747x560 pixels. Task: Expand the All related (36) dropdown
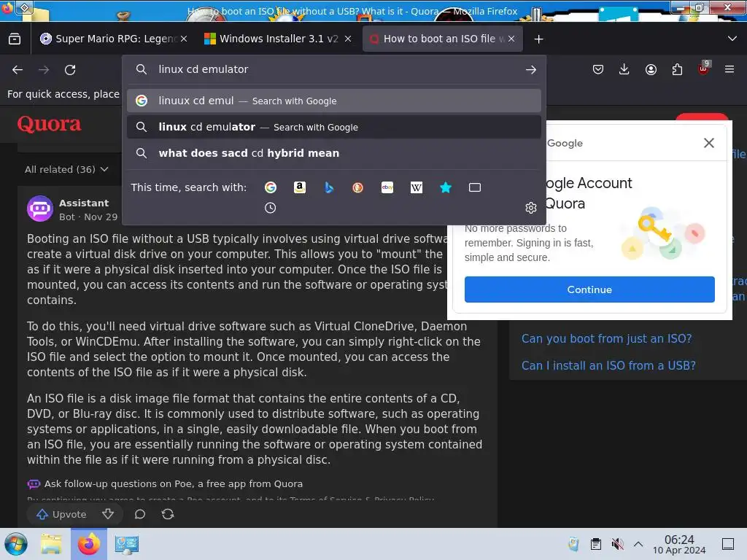tap(66, 169)
